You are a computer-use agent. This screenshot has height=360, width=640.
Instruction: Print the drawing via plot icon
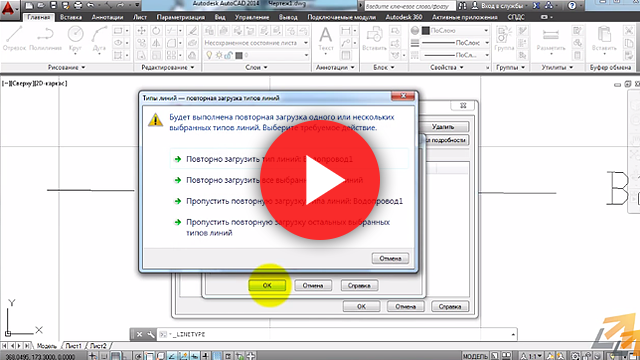coord(78,6)
